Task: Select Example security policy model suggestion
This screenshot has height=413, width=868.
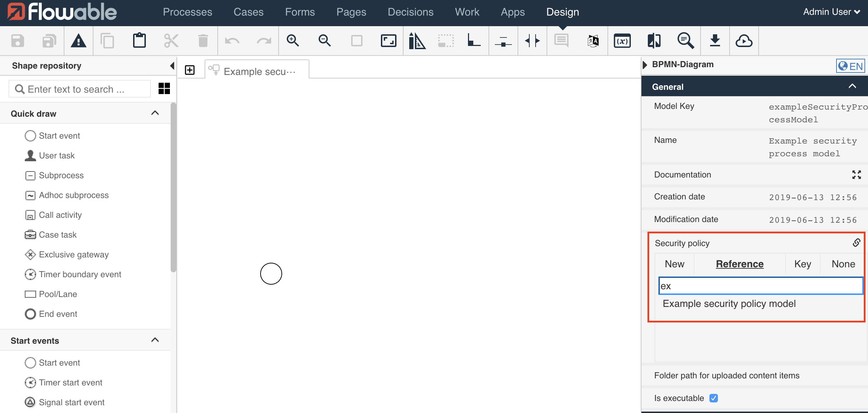Action: 729,303
